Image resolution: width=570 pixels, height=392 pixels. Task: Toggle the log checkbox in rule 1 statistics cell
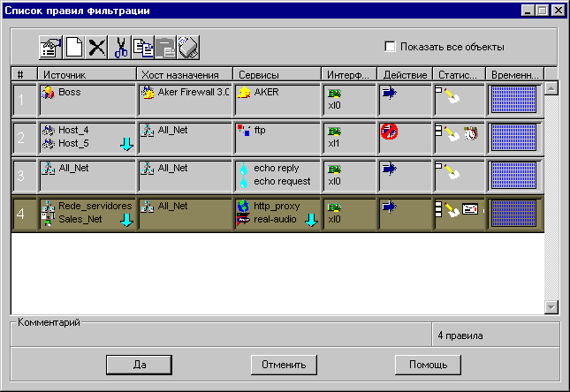[x=439, y=89]
